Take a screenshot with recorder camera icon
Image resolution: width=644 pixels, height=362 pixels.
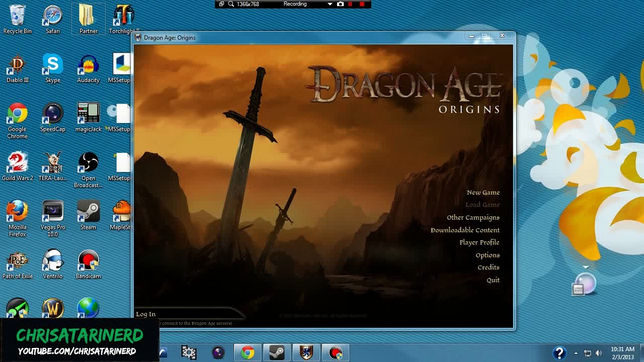pos(340,4)
